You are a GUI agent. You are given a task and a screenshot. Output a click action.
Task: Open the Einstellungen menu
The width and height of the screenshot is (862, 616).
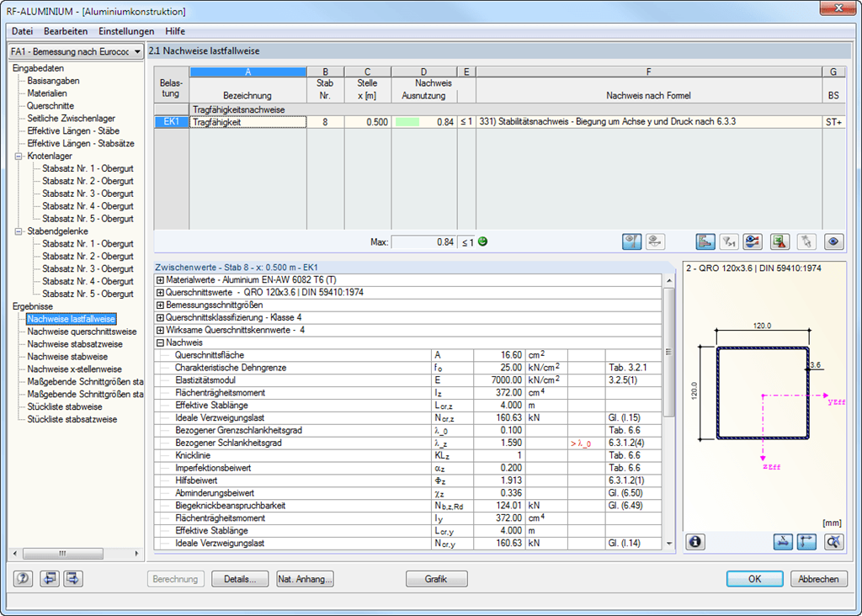point(126,31)
